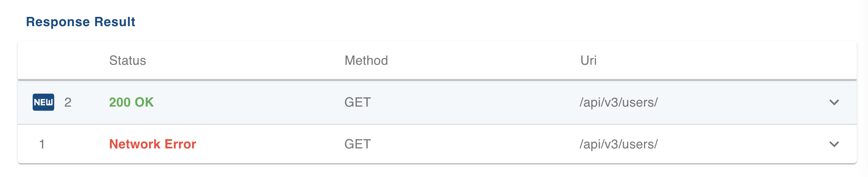Click GET method in the 200 OK row

point(358,102)
